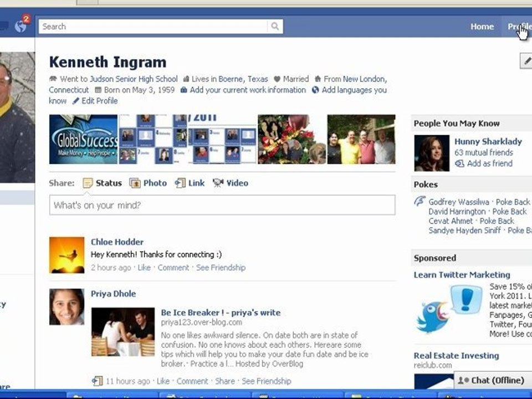Click 63 mutual friends

coord(483,153)
